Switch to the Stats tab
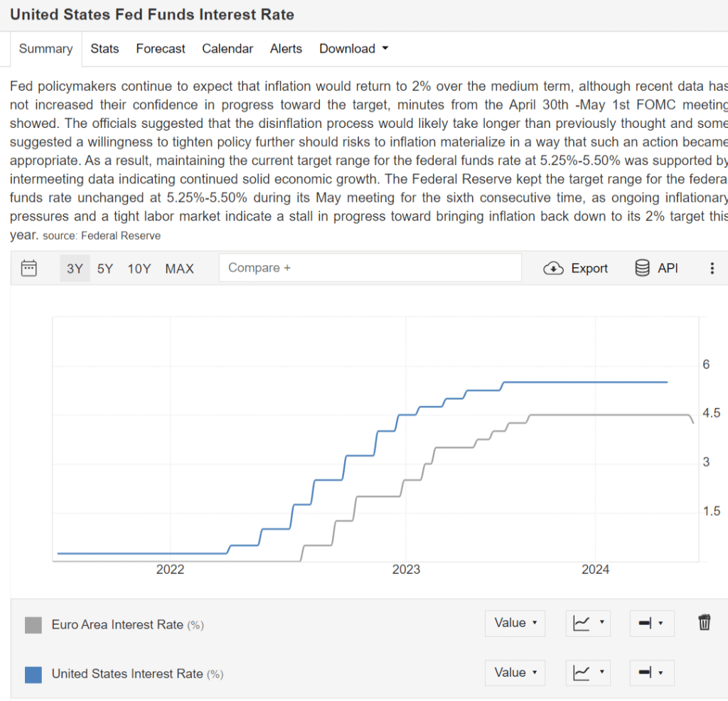This screenshot has width=728, height=701. tap(105, 48)
